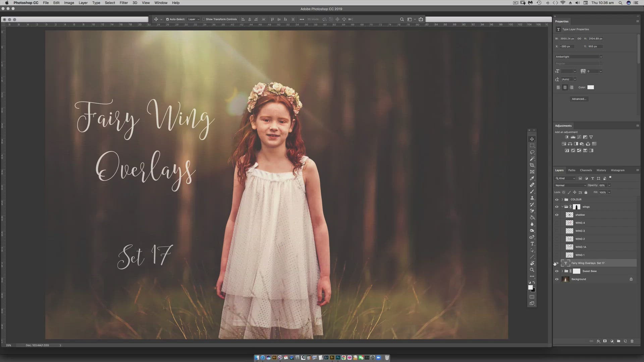Screen dimensions: 644x362
Task: Select the Eyedropper tool
Action: (532, 178)
